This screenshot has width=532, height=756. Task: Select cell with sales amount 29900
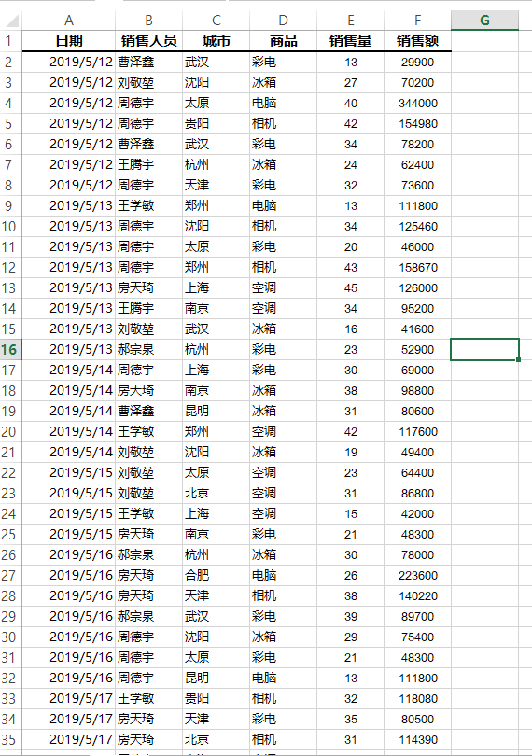click(418, 63)
